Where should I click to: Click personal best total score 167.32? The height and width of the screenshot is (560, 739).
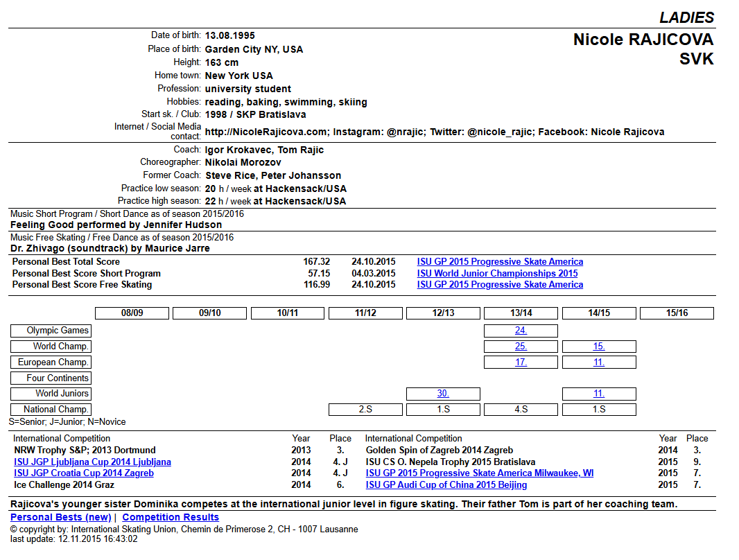tap(317, 261)
